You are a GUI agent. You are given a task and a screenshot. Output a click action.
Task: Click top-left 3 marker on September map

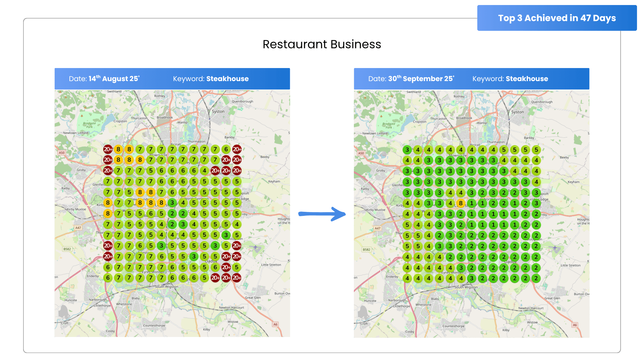pyautogui.click(x=407, y=150)
